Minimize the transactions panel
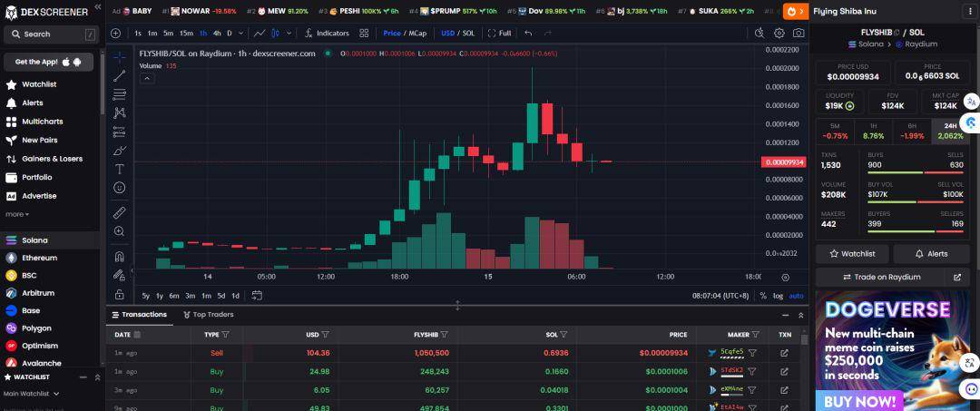The image size is (980, 411). coord(785,315)
